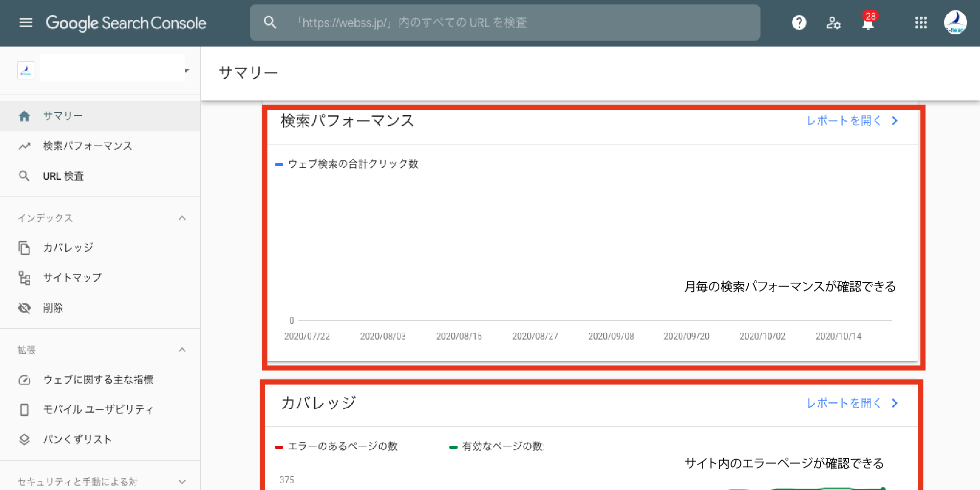Open モバイル ユーザビリティ report
Viewport: 980px width, 490px height.
[100, 410]
